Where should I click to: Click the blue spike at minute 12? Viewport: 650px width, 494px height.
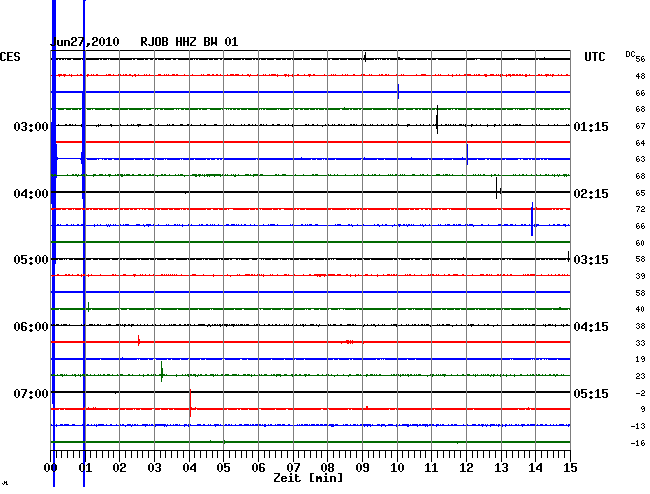tap(467, 155)
